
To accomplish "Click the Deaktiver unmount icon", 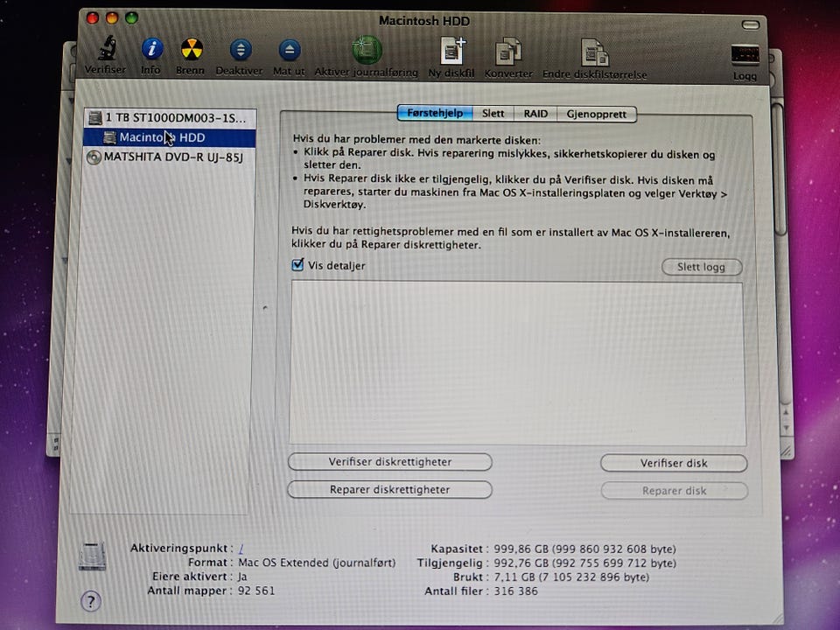I will [x=241, y=50].
